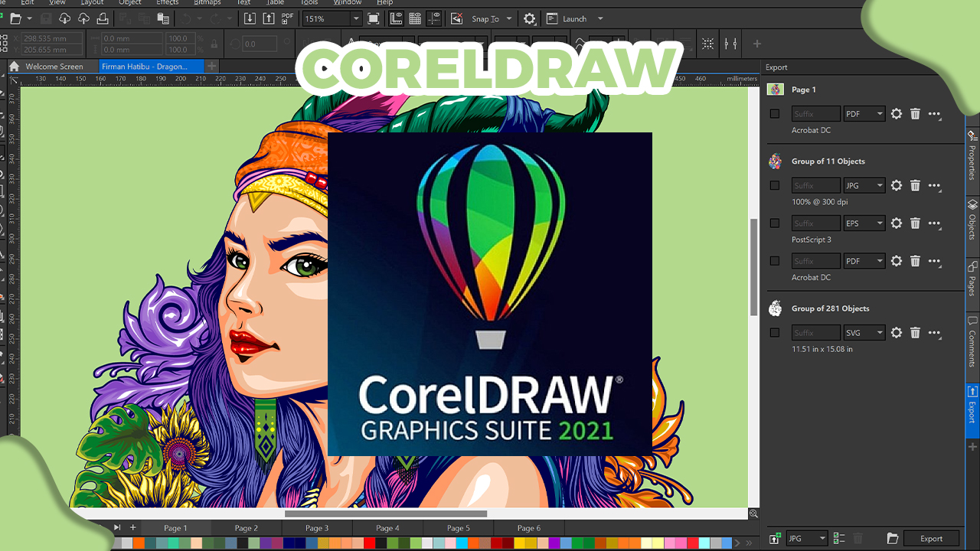
Task: Click the Launch button
Action: click(x=574, y=18)
